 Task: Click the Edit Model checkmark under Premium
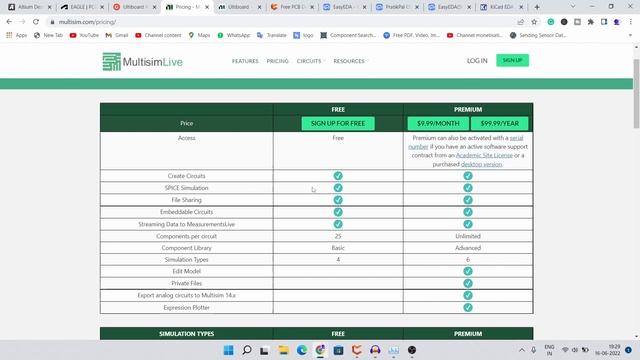click(x=468, y=271)
